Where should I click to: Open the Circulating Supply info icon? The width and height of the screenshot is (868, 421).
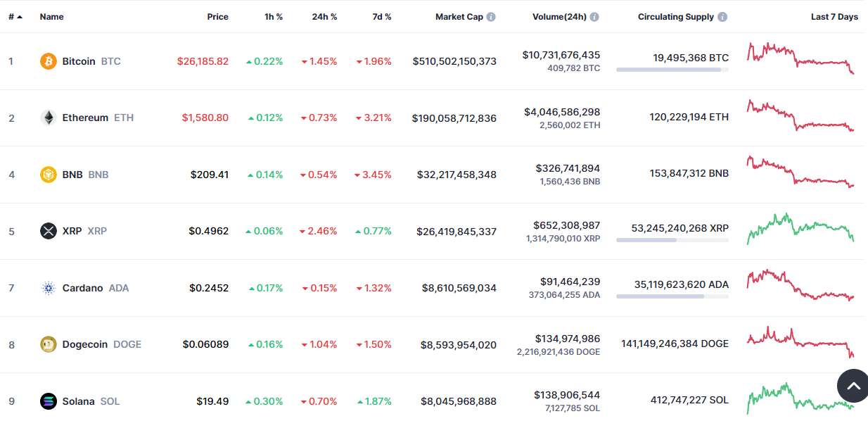point(722,17)
